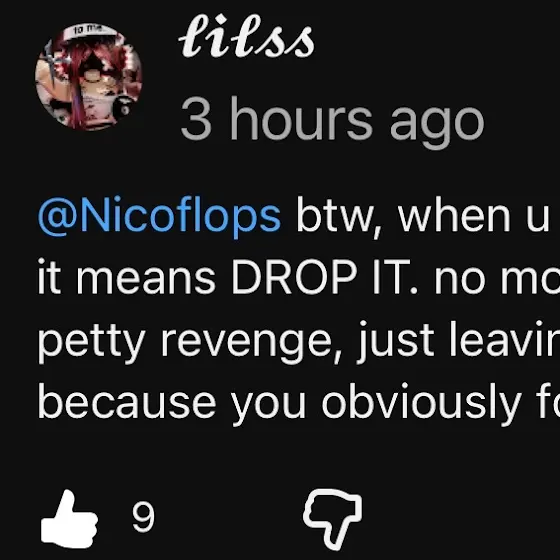Follow the @Nicoflops mention link
This screenshot has width=560, height=560.
(x=159, y=217)
